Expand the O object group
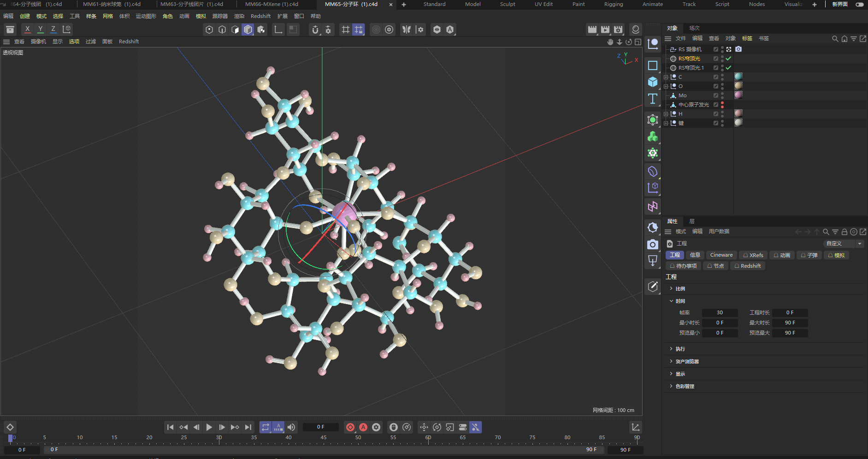The image size is (868, 459). pyautogui.click(x=666, y=86)
